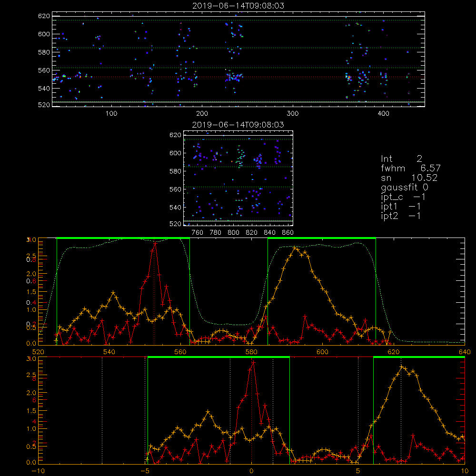This screenshot has height=476, width=476.
Task: Click the top plot title 2019-06-14T09:08:03
Action: point(238,6)
